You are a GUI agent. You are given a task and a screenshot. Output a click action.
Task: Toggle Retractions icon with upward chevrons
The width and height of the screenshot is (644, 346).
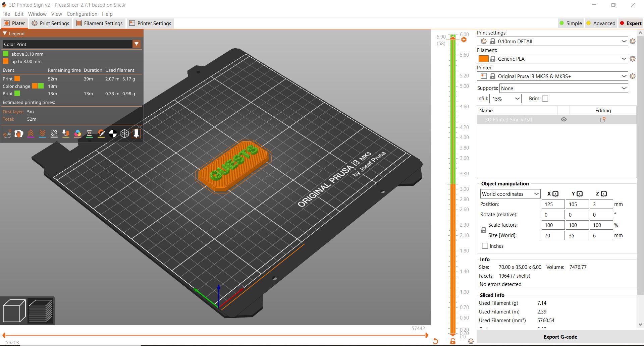pos(31,134)
